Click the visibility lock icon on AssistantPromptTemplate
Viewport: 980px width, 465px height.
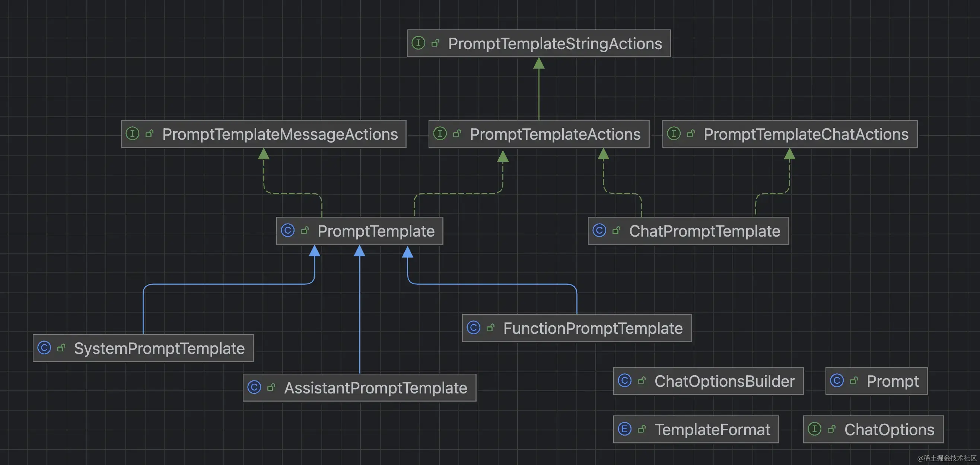click(x=271, y=387)
